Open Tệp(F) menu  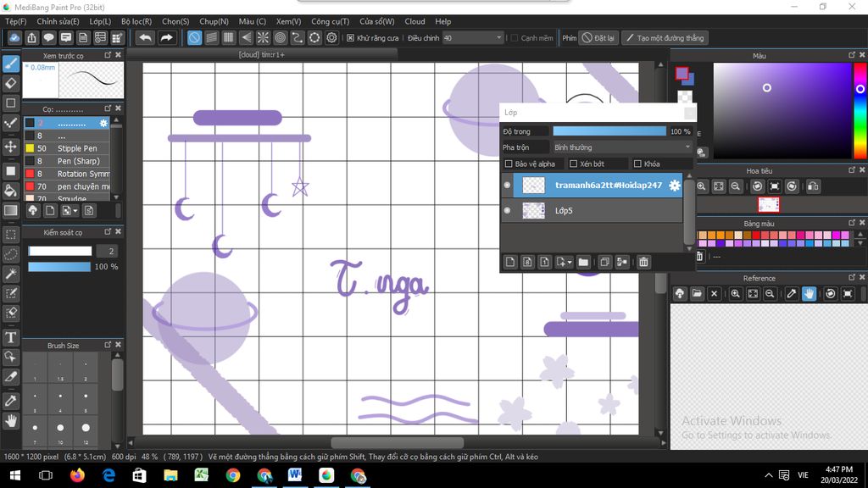[16, 21]
